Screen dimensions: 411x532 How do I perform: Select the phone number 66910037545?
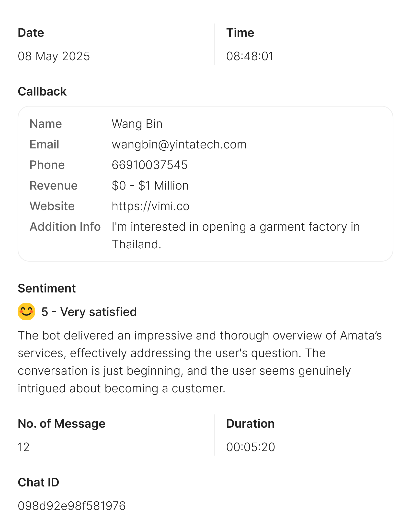(149, 165)
